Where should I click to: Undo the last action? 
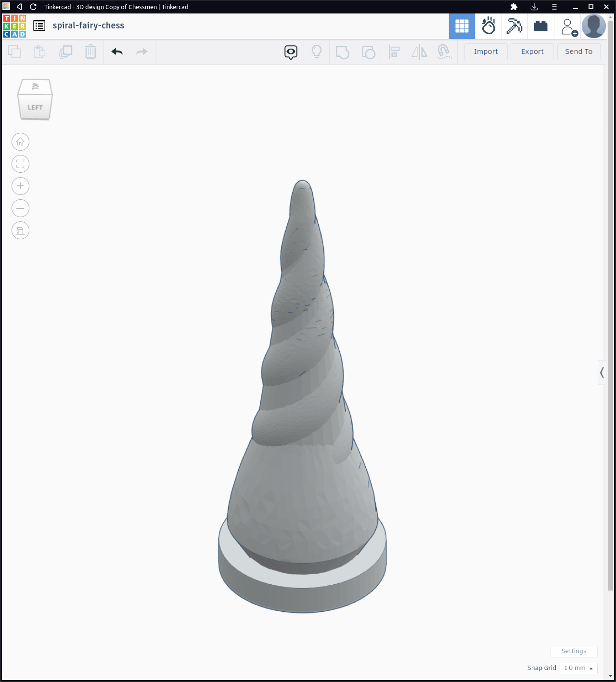[117, 51]
